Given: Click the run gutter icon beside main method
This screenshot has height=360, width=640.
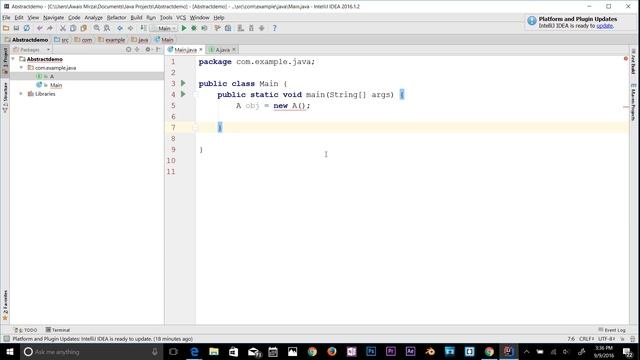Looking at the screenshot, I should click(x=183, y=94).
